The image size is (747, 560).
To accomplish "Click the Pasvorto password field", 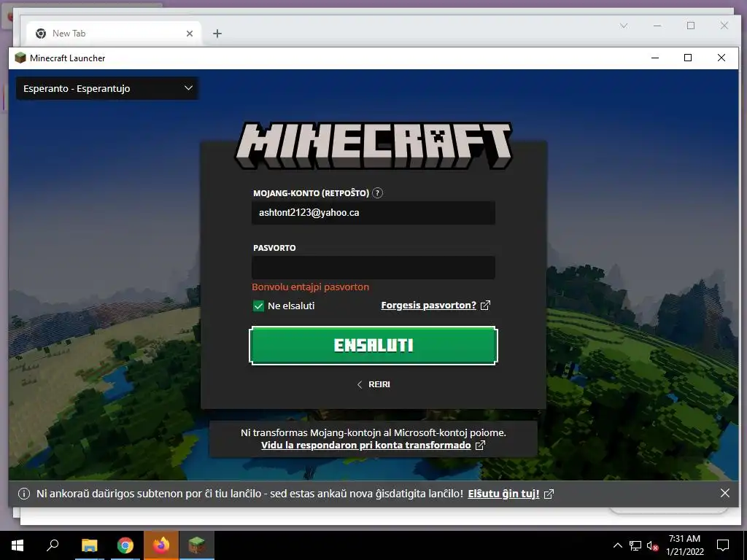I will coord(373,268).
